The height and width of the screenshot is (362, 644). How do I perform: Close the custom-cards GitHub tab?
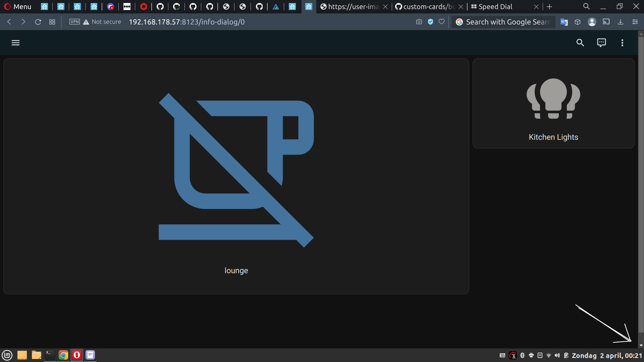pos(461,7)
